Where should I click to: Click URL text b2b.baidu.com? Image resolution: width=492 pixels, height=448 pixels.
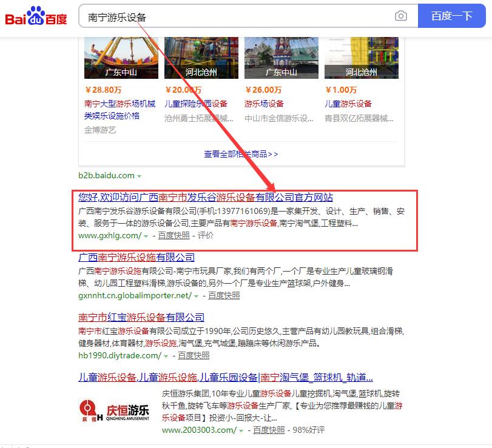[106, 175]
